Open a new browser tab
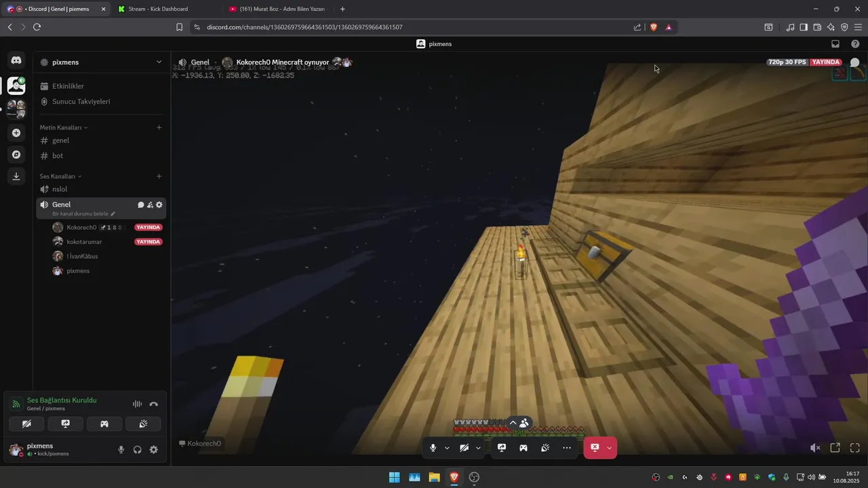Viewport: 868px width, 488px height. click(342, 9)
